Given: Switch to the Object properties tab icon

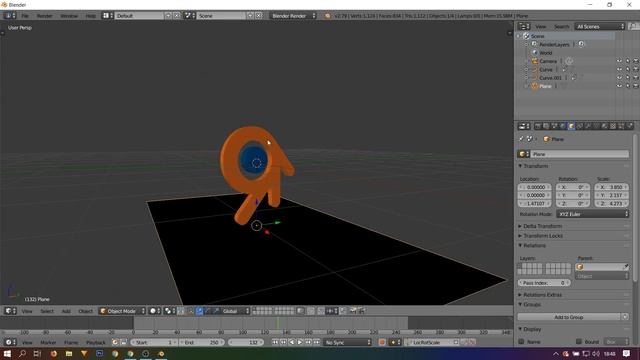Looking at the screenshot, I should tap(571, 127).
